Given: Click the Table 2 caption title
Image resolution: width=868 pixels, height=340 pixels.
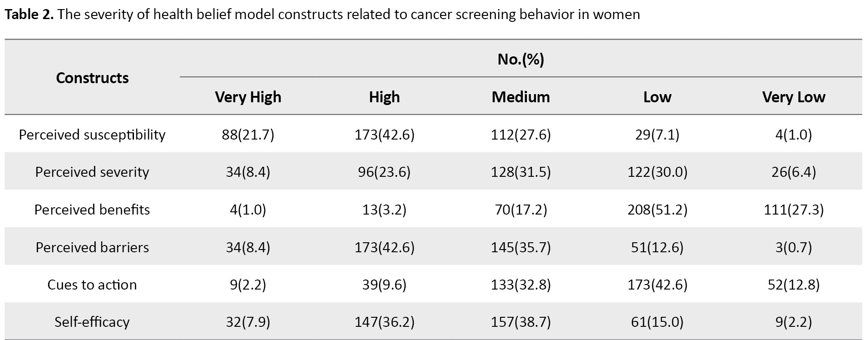Looking at the screenshot, I should (322, 15).
